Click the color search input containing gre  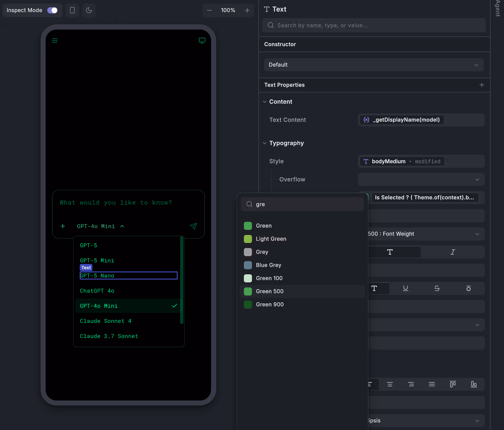coord(302,204)
